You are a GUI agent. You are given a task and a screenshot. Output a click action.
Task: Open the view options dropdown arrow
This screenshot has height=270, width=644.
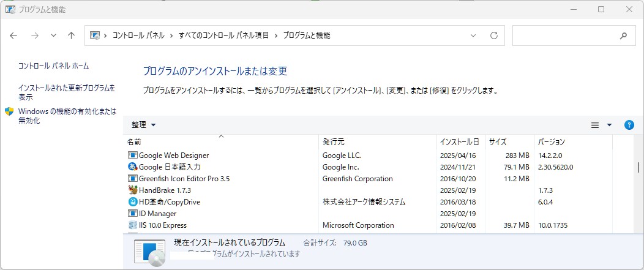609,125
